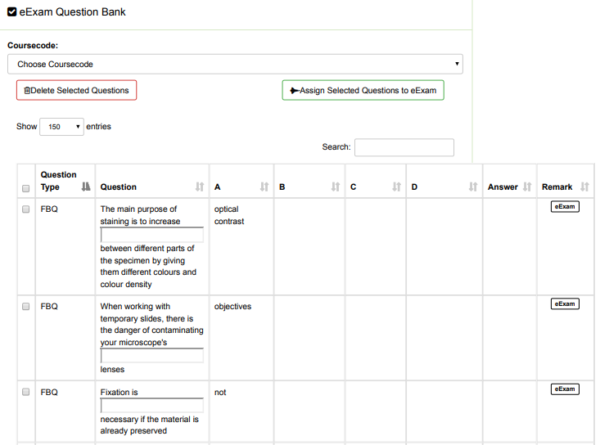The image size is (600, 445).
Task: Click sort icon in Question column
Action: coord(199,187)
